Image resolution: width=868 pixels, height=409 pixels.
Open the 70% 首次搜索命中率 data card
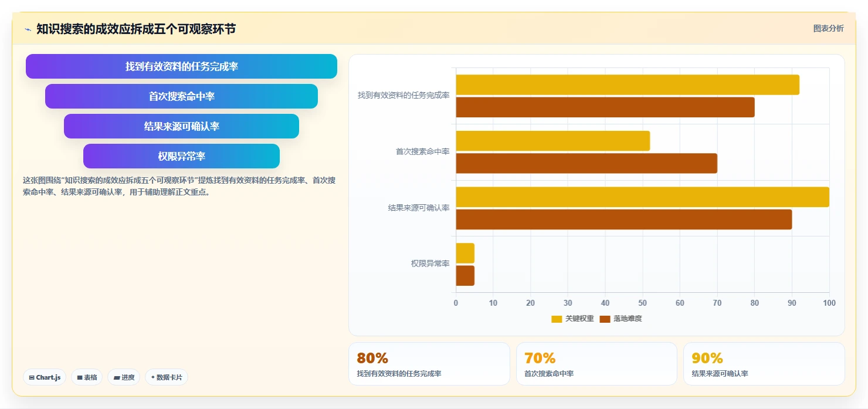(596, 364)
